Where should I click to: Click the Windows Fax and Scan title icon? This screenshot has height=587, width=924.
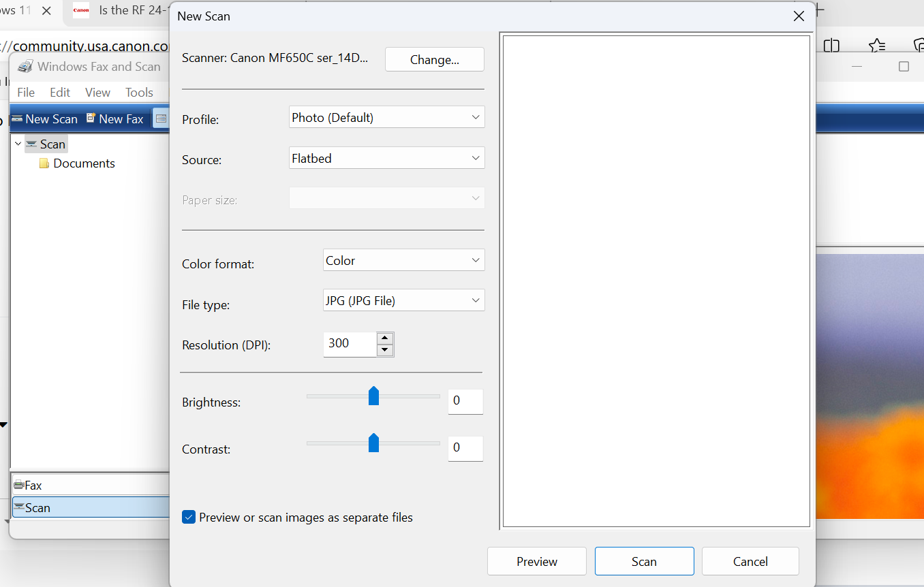25,67
